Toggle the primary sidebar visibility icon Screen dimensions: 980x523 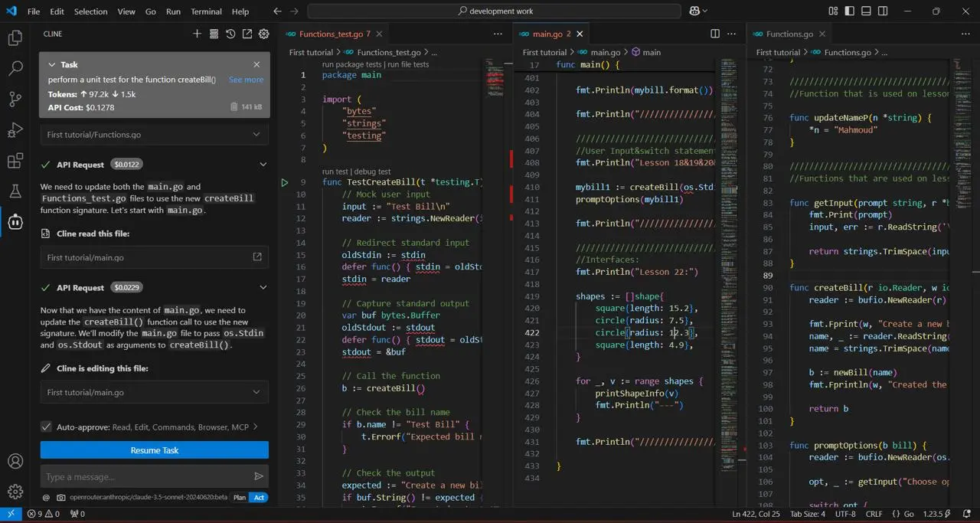tap(850, 11)
